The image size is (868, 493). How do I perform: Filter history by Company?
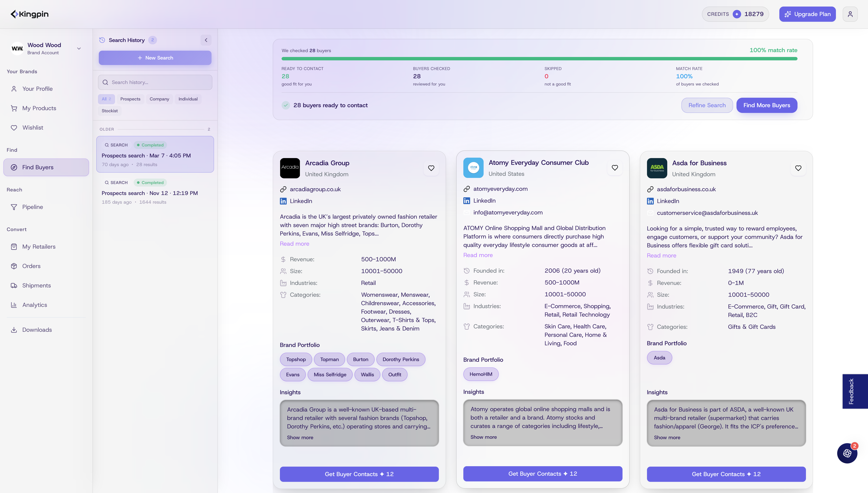click(x=159, y=99)
